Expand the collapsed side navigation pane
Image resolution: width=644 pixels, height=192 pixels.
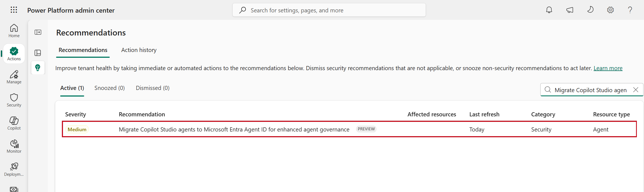[38, 32]
